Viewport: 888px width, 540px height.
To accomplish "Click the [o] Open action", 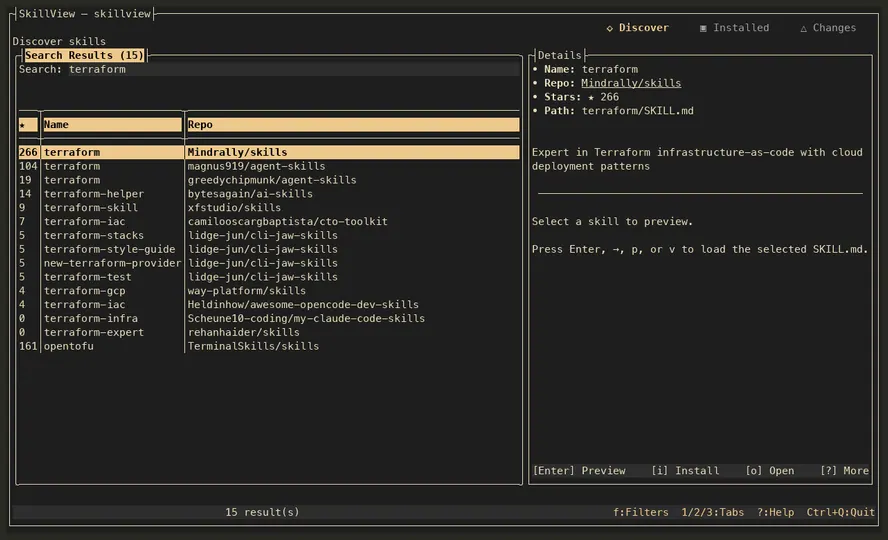I will [x=770, y=471].
